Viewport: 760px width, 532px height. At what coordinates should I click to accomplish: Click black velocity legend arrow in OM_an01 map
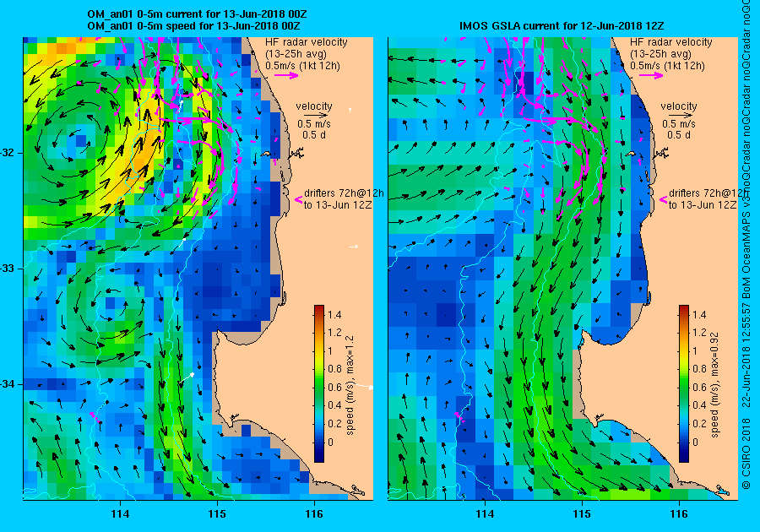tap(315, 116)
